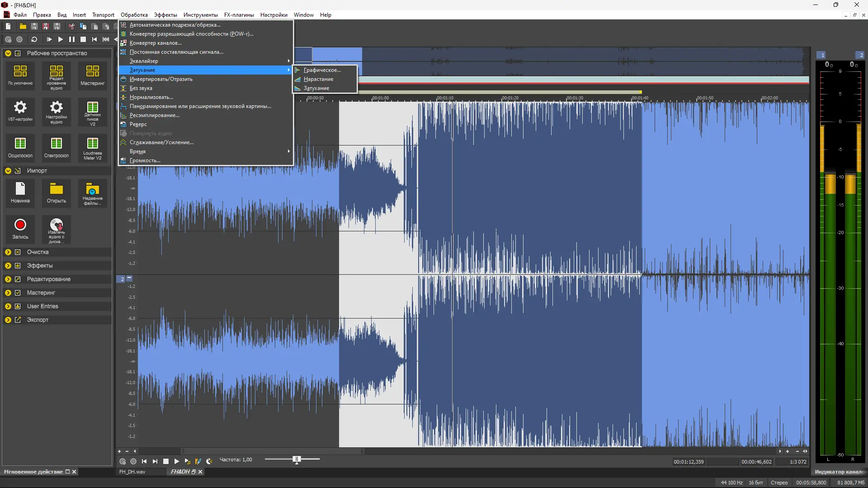Image resolution: width=868 pixels, height=488 pixels.
Task: Choose Нормализовать… menu entry
Action: click(x=151, y=97)
